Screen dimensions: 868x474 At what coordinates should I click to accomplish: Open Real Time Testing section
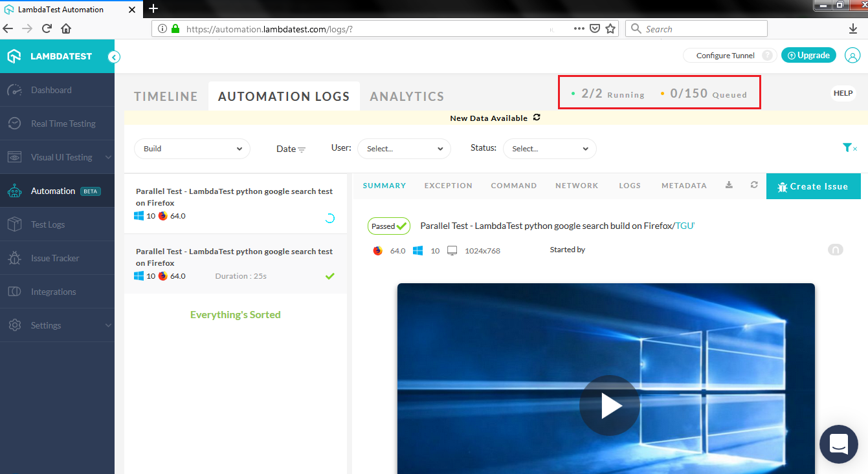pos(57,124)
